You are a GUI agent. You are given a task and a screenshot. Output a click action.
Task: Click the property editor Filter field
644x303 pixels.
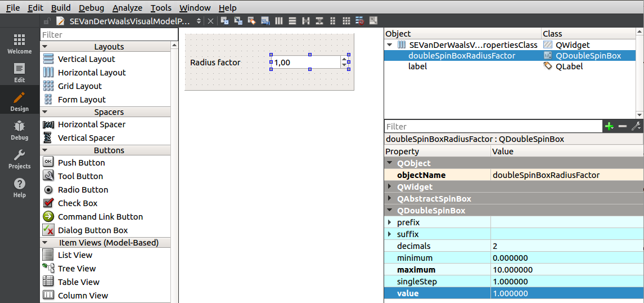click(x=492, y=127)
